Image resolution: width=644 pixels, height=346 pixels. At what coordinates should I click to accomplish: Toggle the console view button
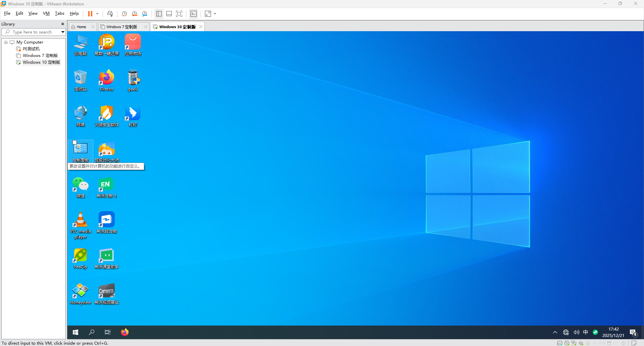point(194,14)
